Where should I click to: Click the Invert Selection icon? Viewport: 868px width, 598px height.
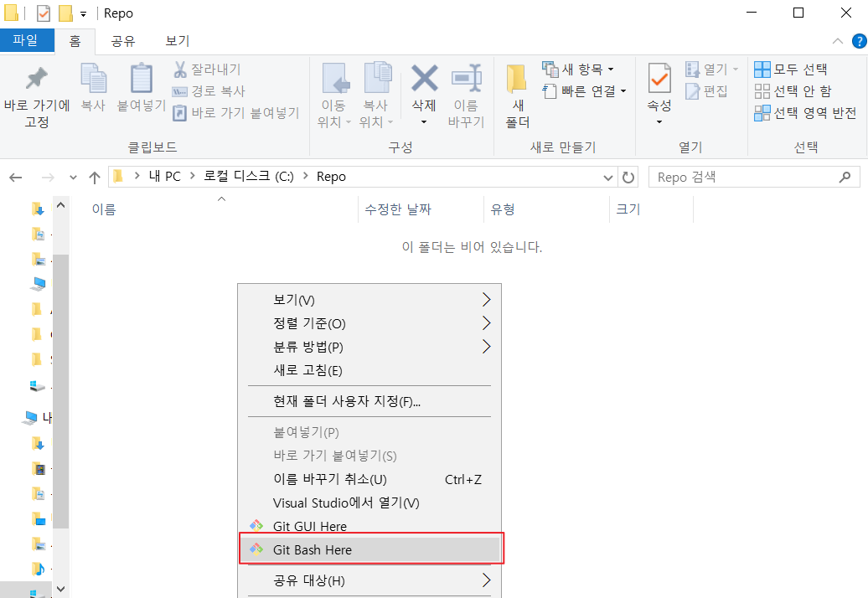762,113
